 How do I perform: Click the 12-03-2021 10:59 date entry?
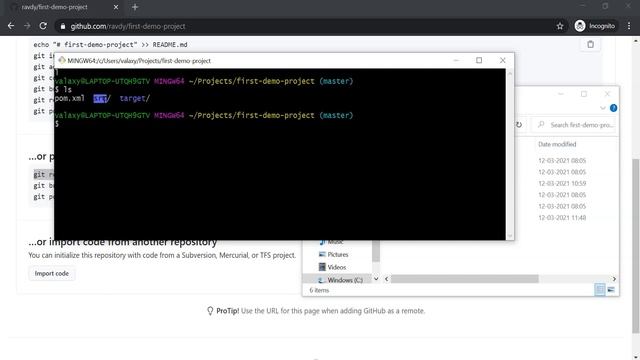(562, 184)
